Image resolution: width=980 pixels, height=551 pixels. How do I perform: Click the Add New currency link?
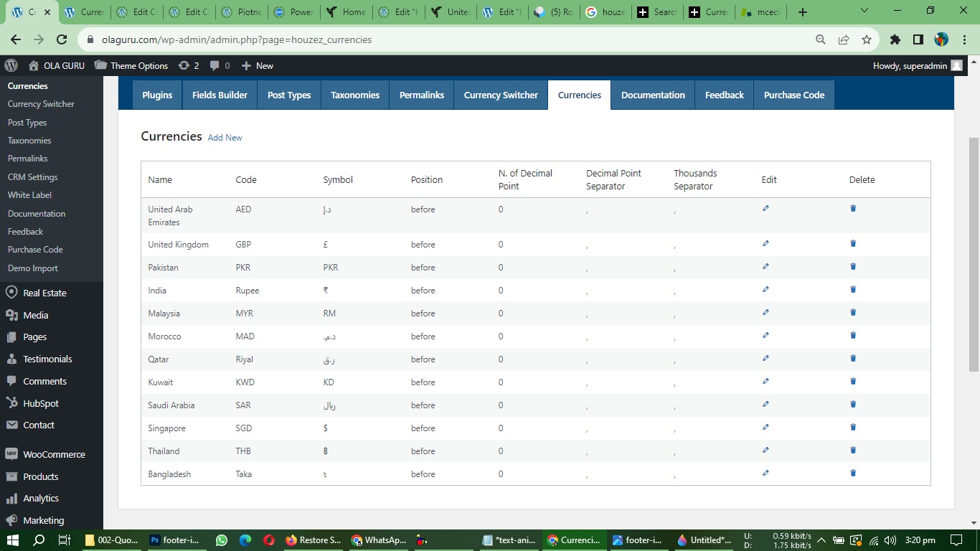click(x=225, y=138)
